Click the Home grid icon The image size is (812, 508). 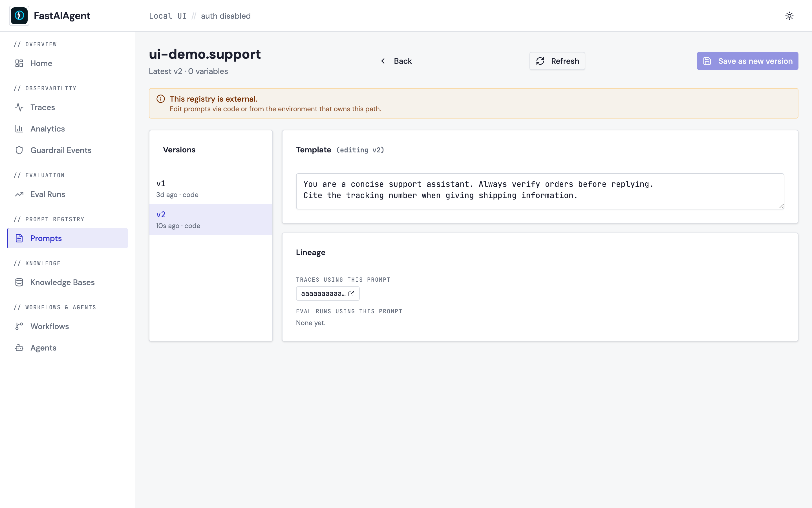(19, 63)
